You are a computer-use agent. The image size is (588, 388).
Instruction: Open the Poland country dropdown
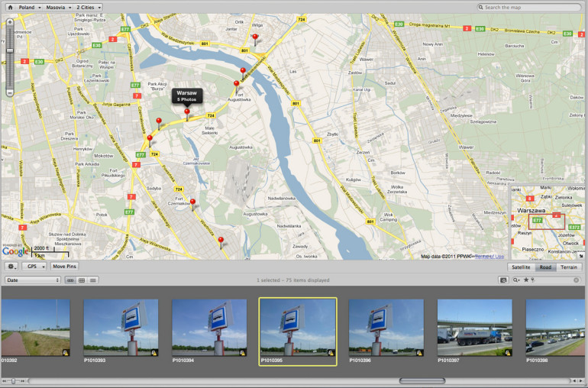pyautogui.click(x=30, y=7)
